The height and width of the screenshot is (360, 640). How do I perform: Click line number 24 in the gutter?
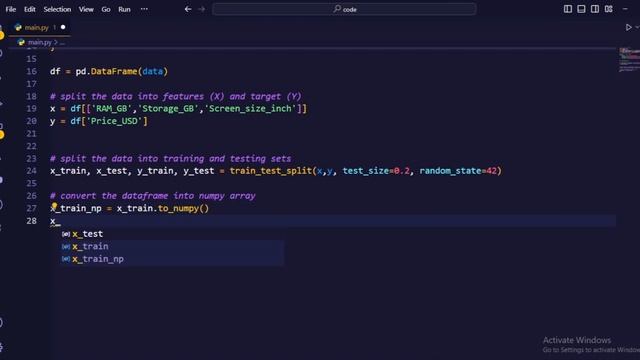[31, 171]
